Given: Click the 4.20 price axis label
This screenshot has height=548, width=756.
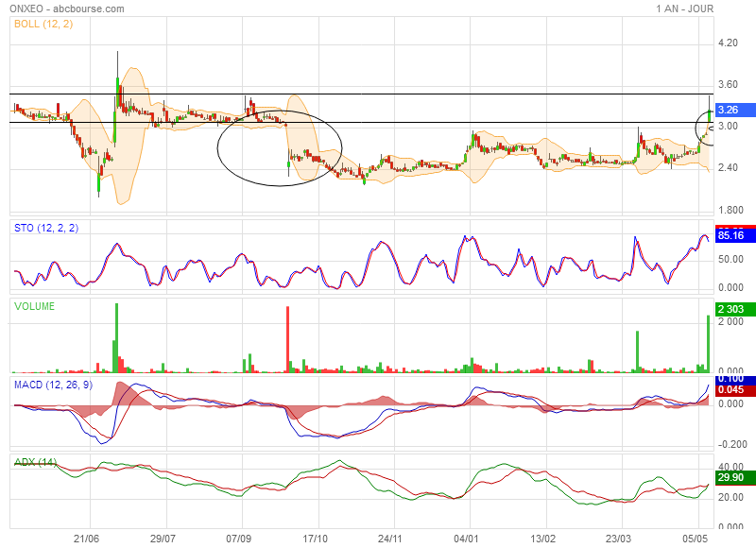Looking at the screenshot, I should (728, 43).
